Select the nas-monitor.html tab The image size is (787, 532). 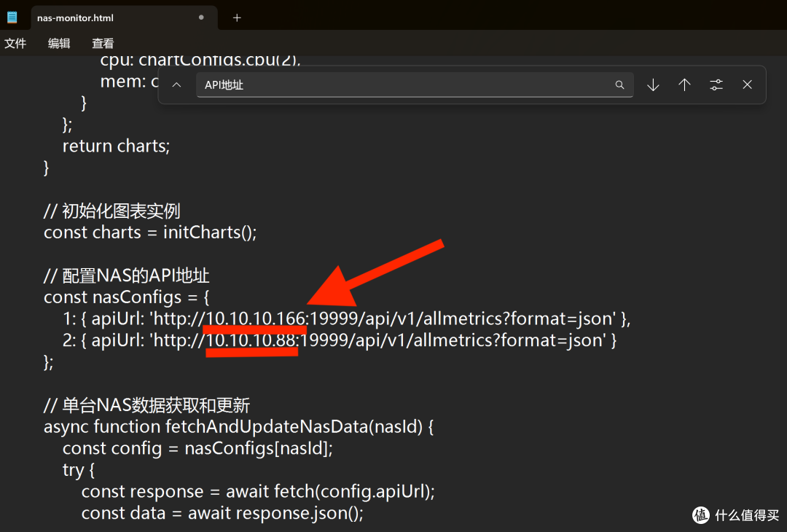pos(124,17)
